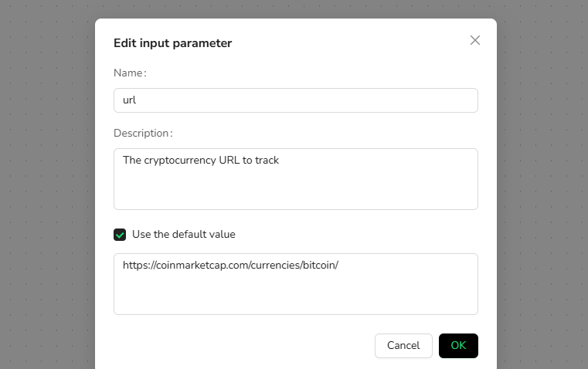Click the "Use the default value" label text
This screenshot has width=588, height=369.
click(x=184, y=234)
